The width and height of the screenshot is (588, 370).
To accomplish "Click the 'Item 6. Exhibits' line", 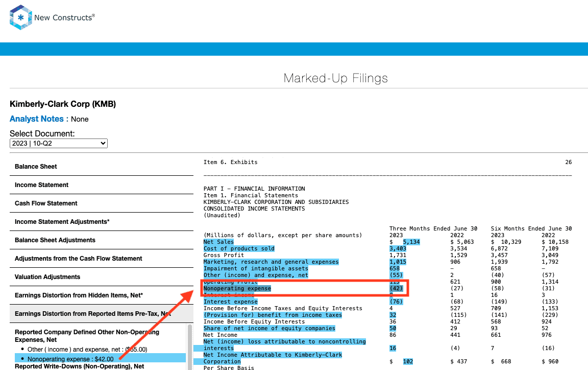I will click(231, 163).
